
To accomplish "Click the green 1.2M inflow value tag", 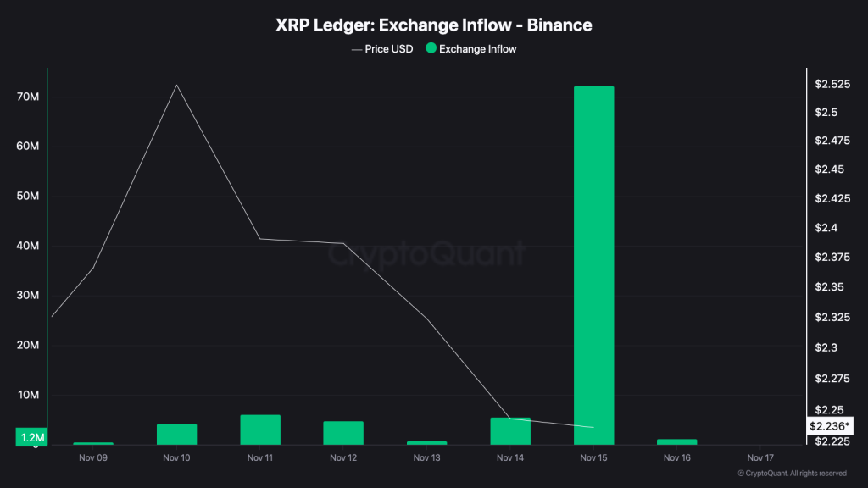I will pyautogui.click(x=32, y=437).
